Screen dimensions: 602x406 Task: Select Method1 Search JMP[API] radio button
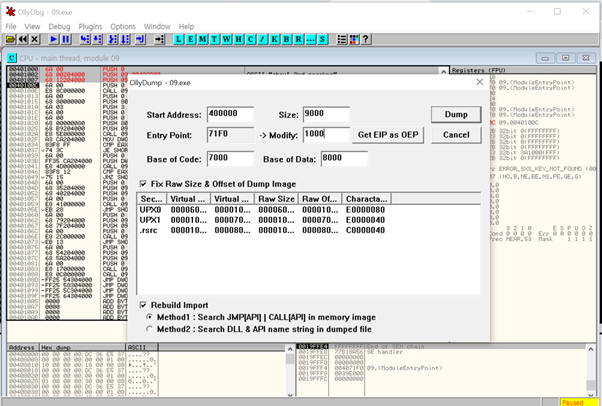150,317
